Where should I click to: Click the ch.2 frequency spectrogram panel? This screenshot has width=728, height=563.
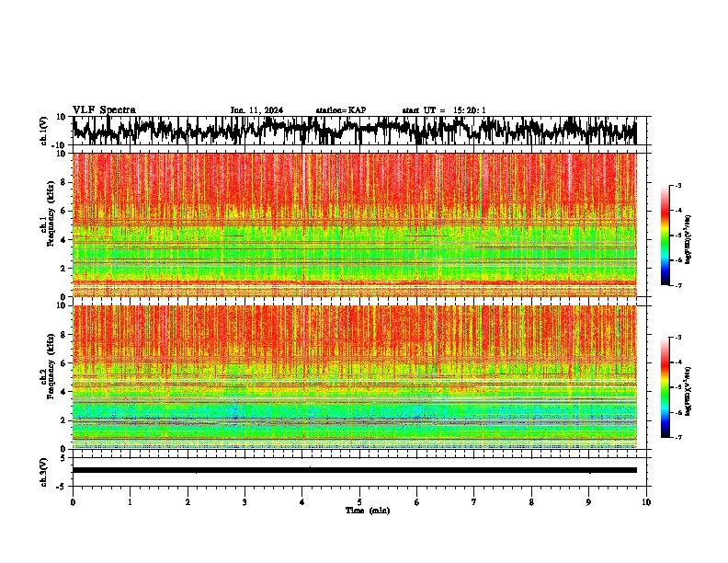coord(355,377)
